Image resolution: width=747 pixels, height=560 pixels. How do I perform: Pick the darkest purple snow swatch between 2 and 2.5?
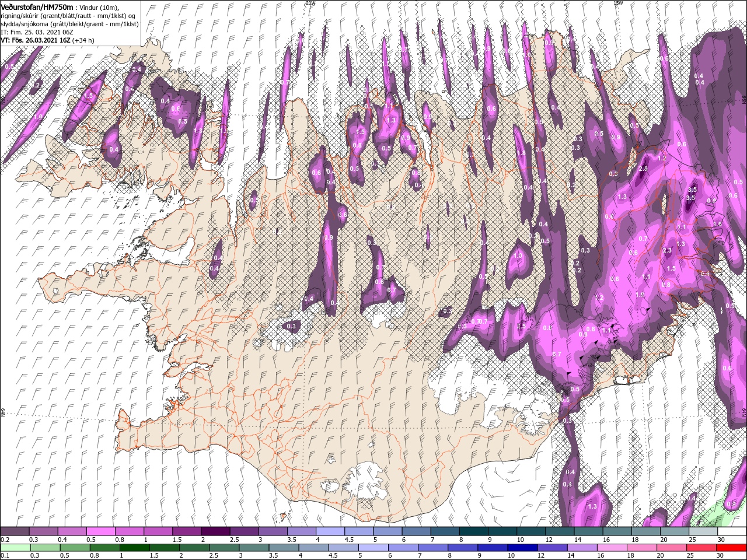coord(215,531)
